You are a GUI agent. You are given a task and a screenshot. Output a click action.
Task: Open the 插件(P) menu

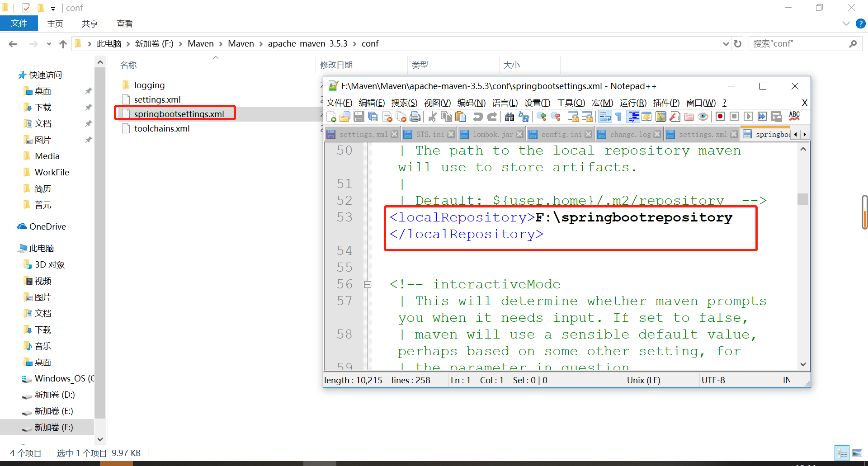click(666, 103)
